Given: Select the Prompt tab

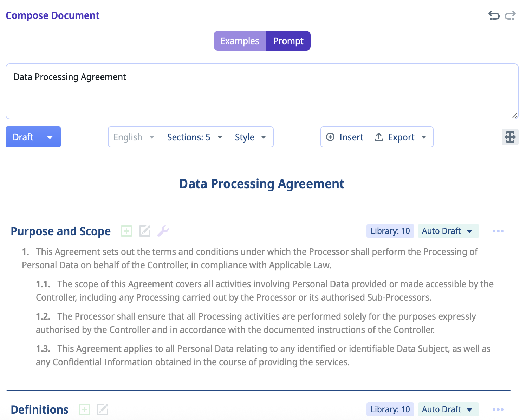Looking at the screenshot, I should 288,41.
